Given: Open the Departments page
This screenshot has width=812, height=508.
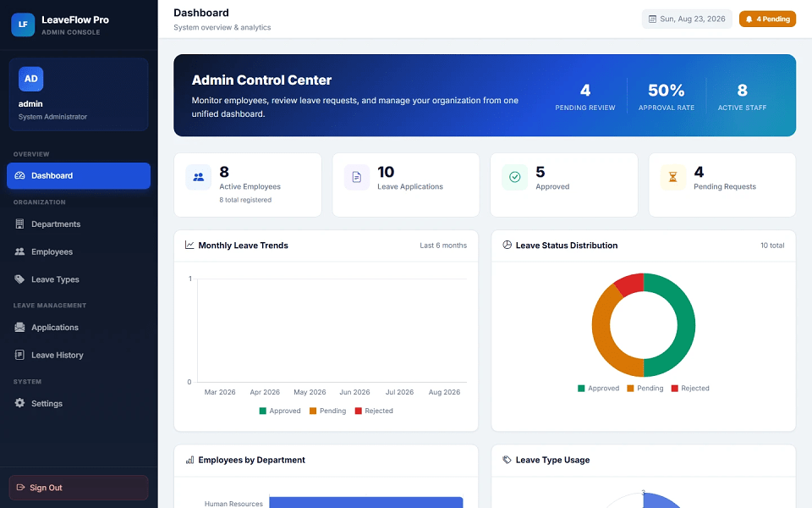Looking at the screenshot, I should click(x=79, y=224).
